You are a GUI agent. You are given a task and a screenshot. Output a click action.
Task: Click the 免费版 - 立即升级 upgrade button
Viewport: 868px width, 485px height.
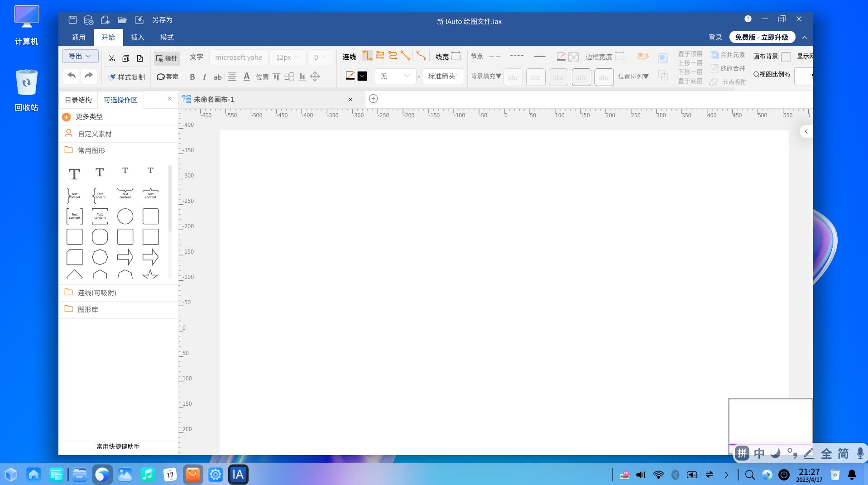[762, 37]
